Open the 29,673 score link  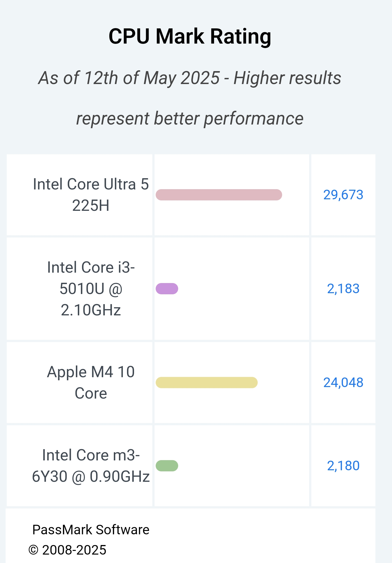[343, 195]
